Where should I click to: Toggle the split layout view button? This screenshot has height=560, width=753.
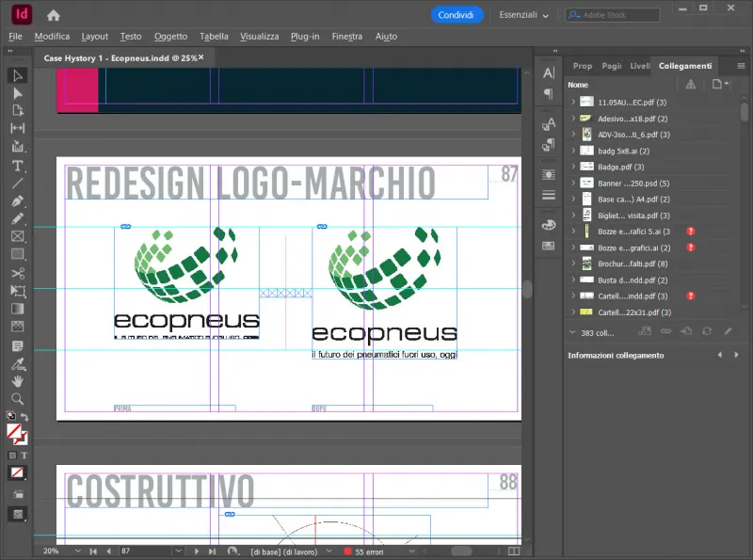[514, 552]
